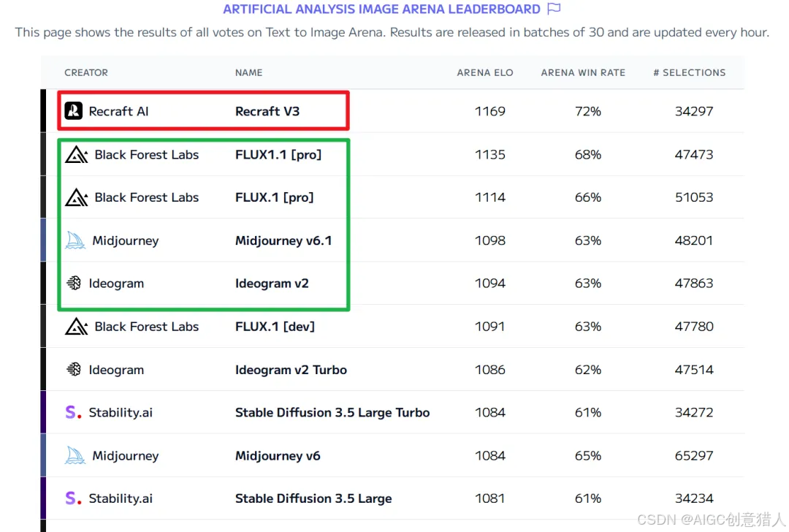Sort by the # SELECTIONS column header
Image resolution: width=789 pixels, height=532 pixels.
pos(690,72)
